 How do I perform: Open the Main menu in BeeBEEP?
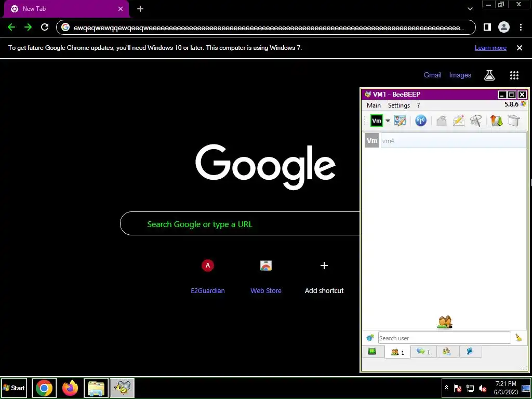pyautogui.click(x=374, y=105)
